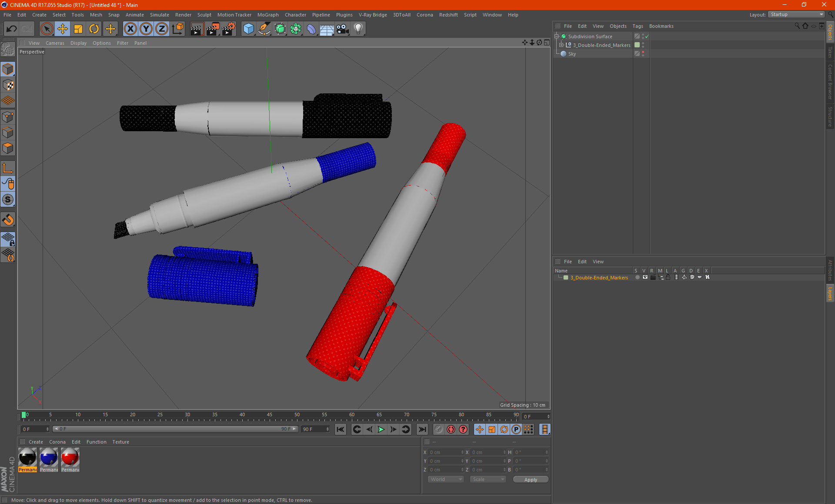The image size is (835, 504).
Task: Toggle Autokeying button
Action: [451, 429]
